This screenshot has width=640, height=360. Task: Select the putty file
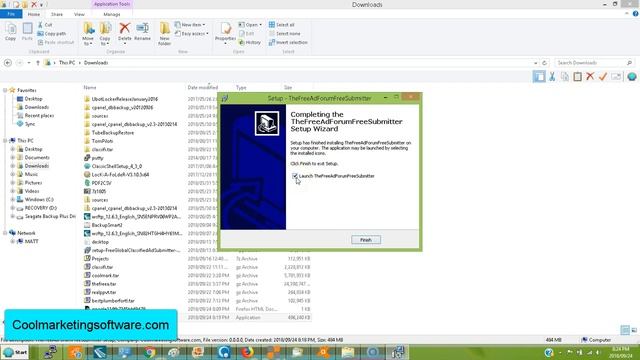tap(97, 158)
